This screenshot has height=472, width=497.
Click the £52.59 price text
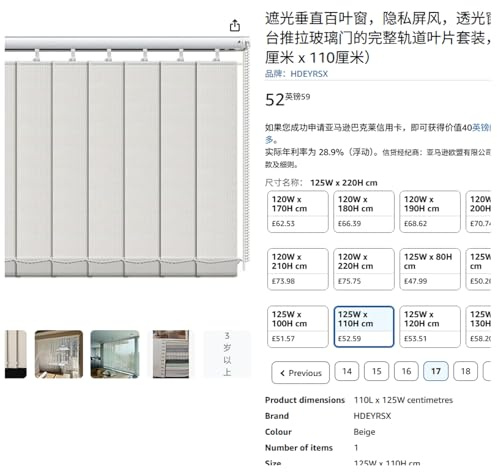(288, 99)
